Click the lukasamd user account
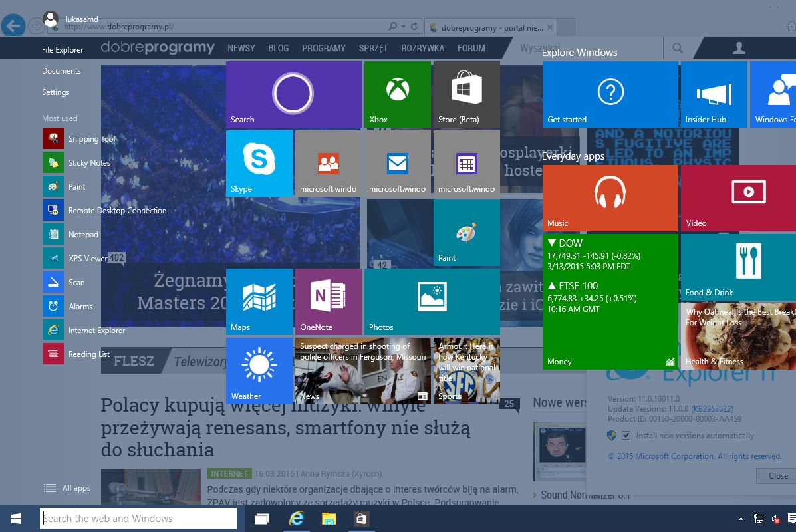The width and height of the screenshot is (796, 532). point(70,19)
